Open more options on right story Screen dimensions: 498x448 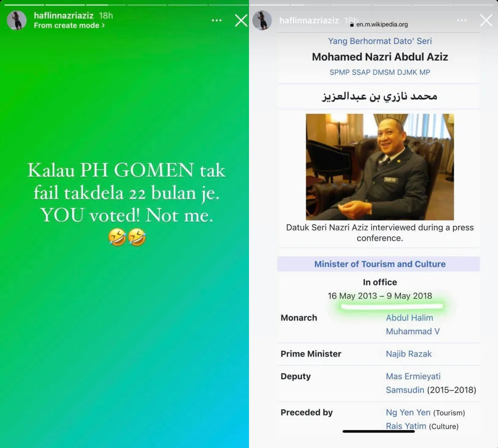click(462, 20)
